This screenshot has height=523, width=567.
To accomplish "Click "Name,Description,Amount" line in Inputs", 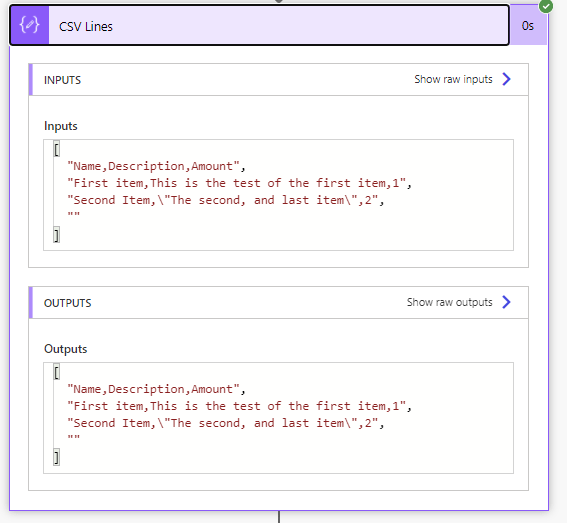I will coord(156,166).
